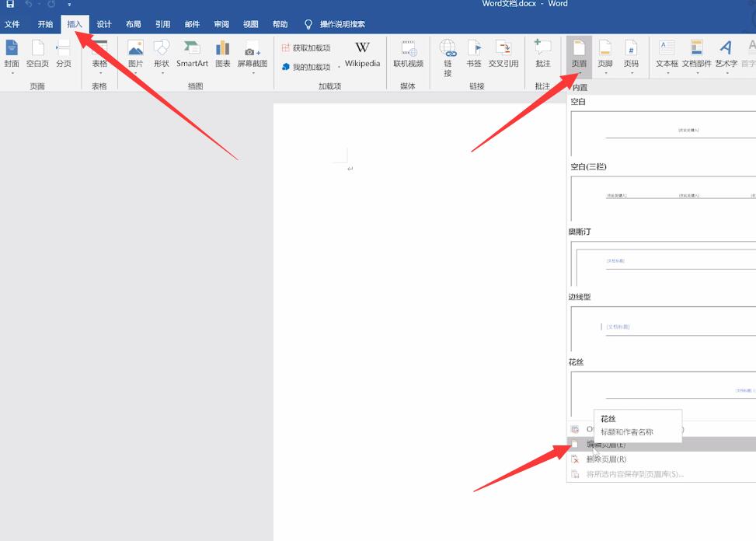Expand the Text Box dropdown arrow
Screen dimensions: 756x541
tap(668, 73)
